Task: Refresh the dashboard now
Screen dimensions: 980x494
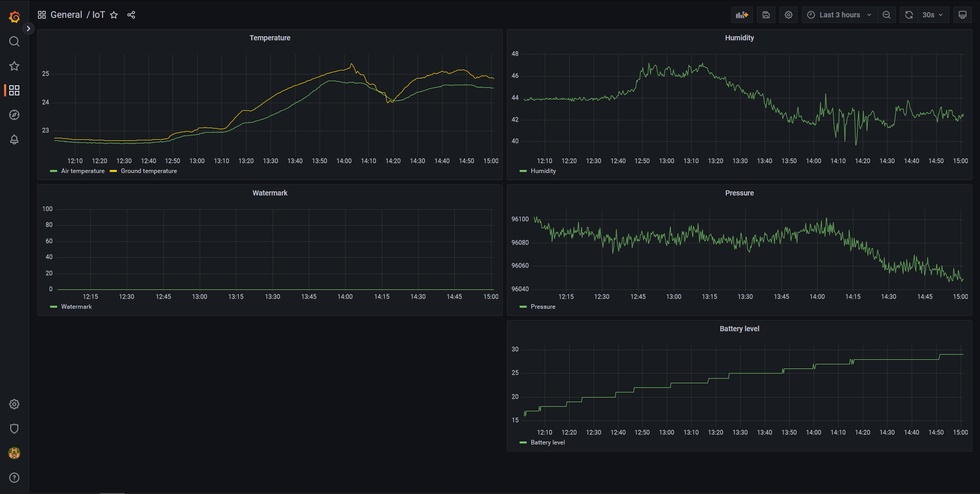Action: 909,15
